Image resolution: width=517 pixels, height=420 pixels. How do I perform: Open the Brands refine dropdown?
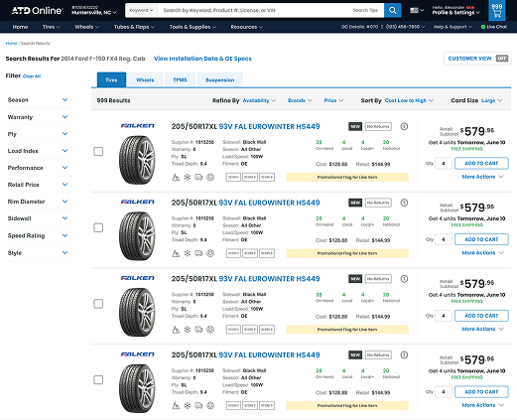(x=300, y=100)
